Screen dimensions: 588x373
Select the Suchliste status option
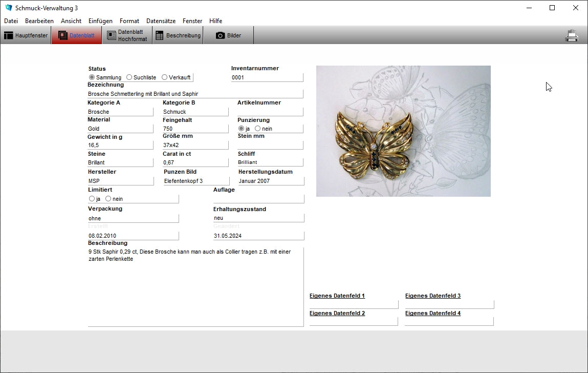(129, 77)
